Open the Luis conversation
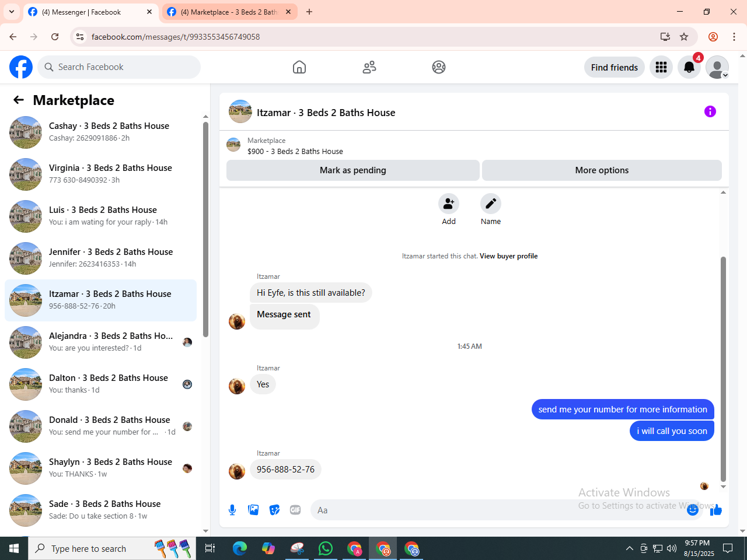This screenshot has width=747, height=560. click(x=100, y=216)
